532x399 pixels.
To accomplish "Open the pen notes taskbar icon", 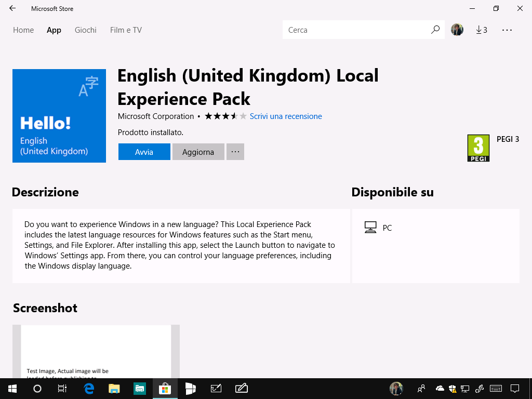I will pos(242,389).
